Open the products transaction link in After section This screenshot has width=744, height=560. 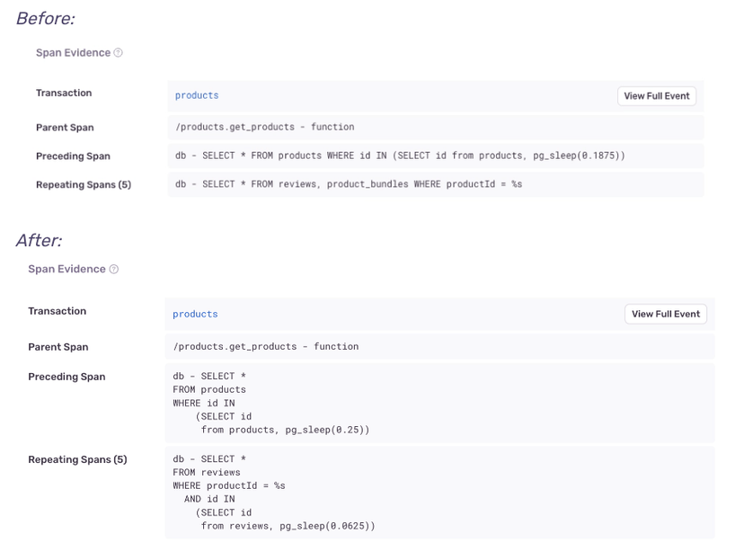(x=195, y=314)
